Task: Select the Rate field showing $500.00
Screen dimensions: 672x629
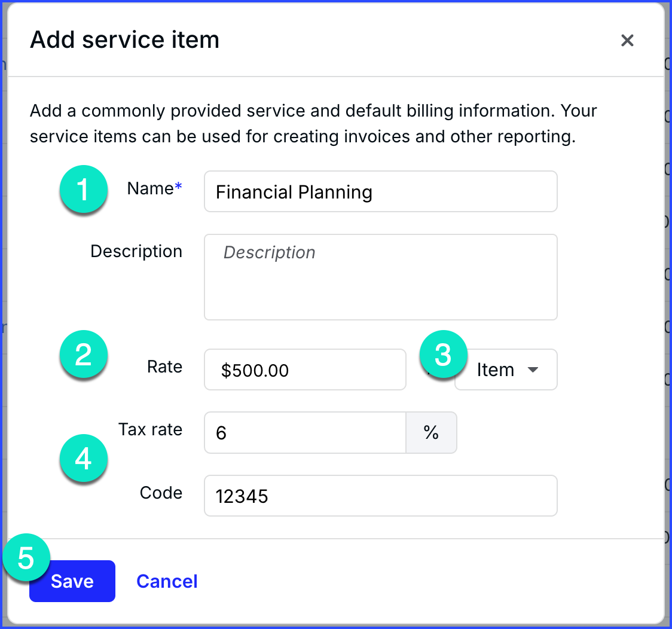Action: [x=305, y=370]
